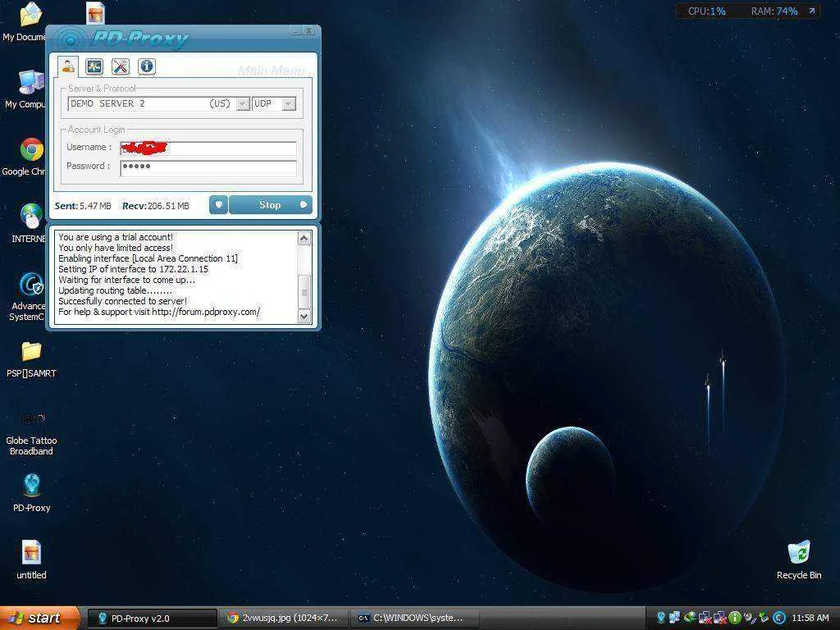Click log line 'Updating routing table........'
The image size is (840, 630).
coord(115,290)
